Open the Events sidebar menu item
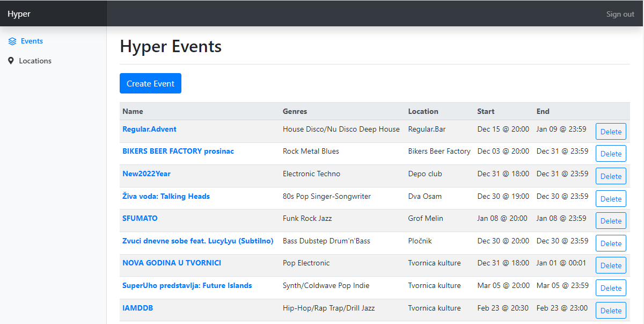Viewport: 644px width, 324px height. (31, 41)
